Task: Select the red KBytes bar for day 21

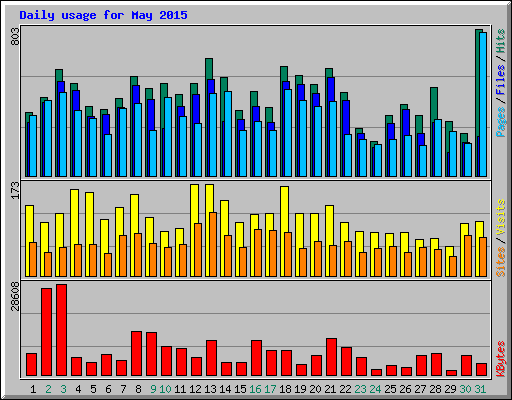Action: coord(331,357)
